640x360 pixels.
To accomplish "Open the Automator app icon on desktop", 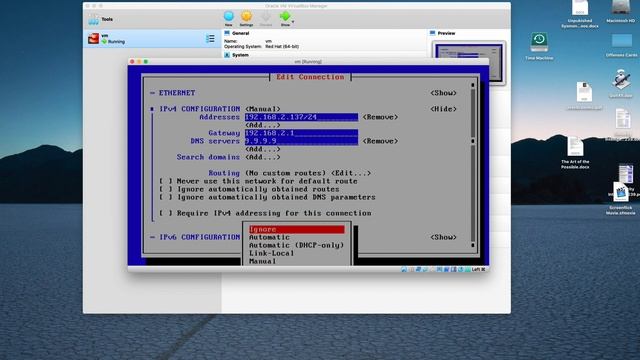I will pos(621,80).
